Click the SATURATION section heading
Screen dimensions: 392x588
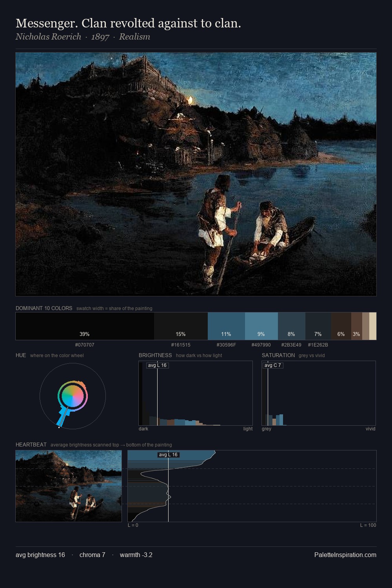278,355
